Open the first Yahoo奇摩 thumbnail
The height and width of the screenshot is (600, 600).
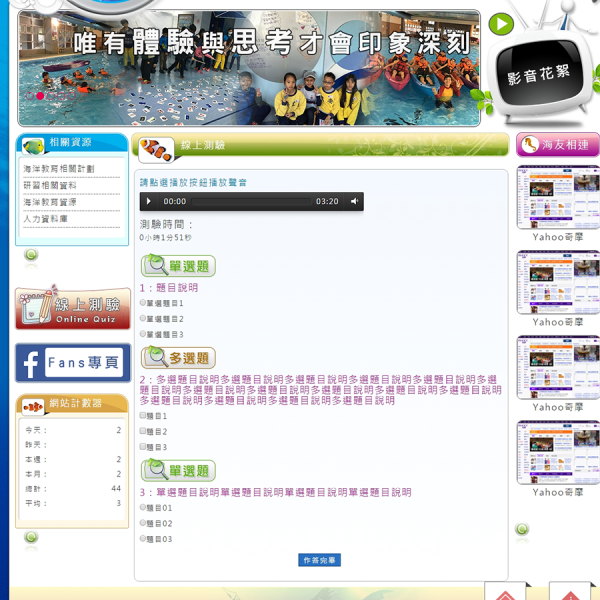[x=558, y=197]
